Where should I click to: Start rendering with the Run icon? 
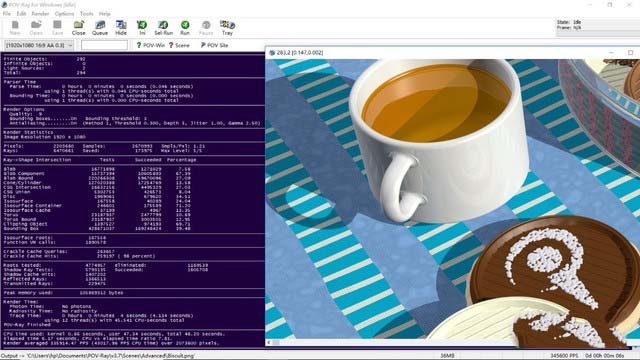[x=185, y=28]
